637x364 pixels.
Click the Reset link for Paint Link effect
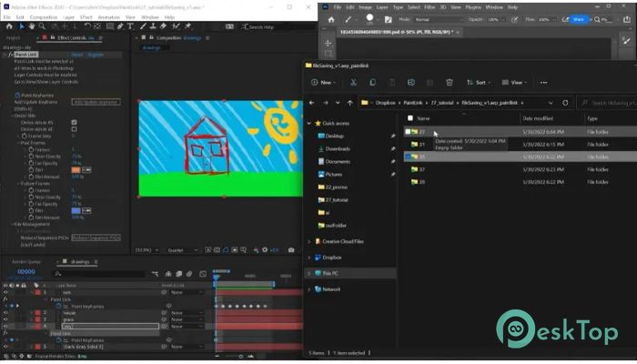77,55
